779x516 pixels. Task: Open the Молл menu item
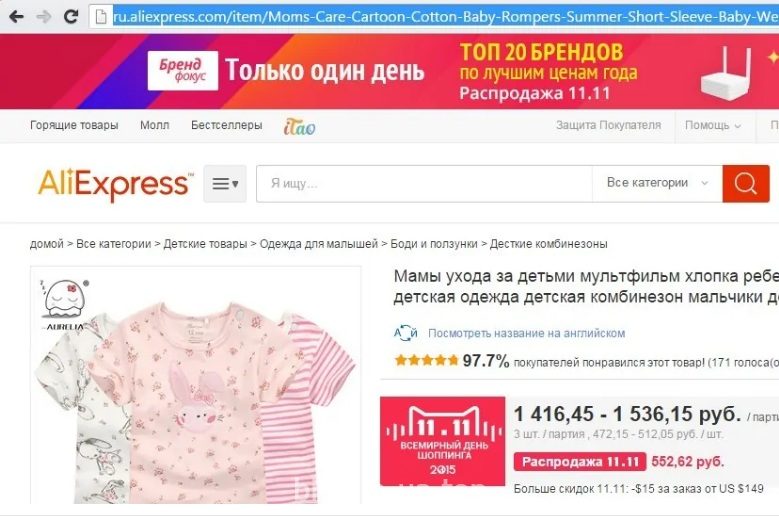(x=155, y=125)
